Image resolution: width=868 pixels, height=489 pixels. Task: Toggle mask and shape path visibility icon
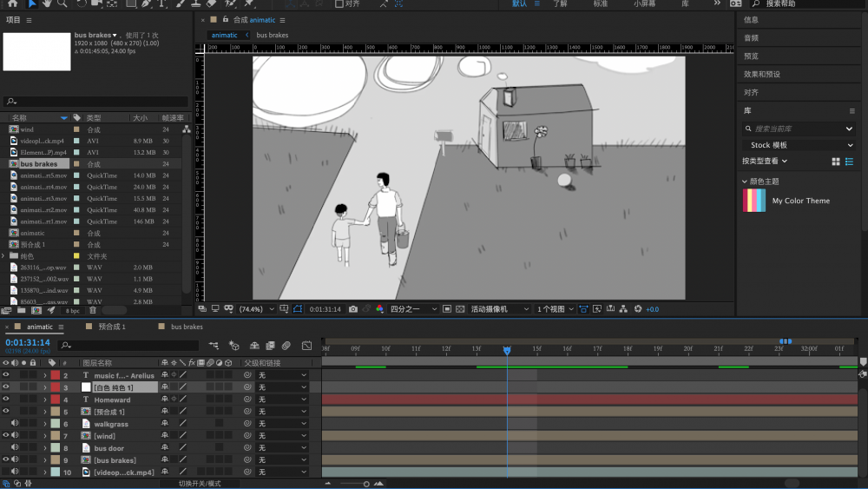point(298,309)
